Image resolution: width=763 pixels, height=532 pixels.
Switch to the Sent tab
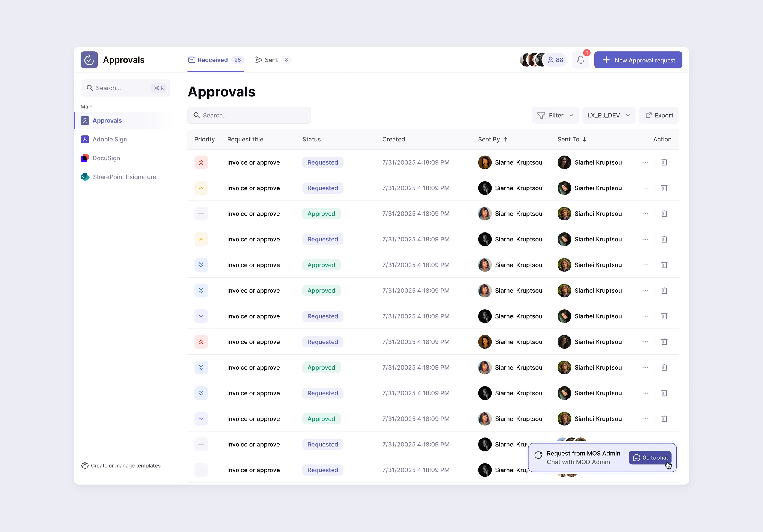point(273,60)
